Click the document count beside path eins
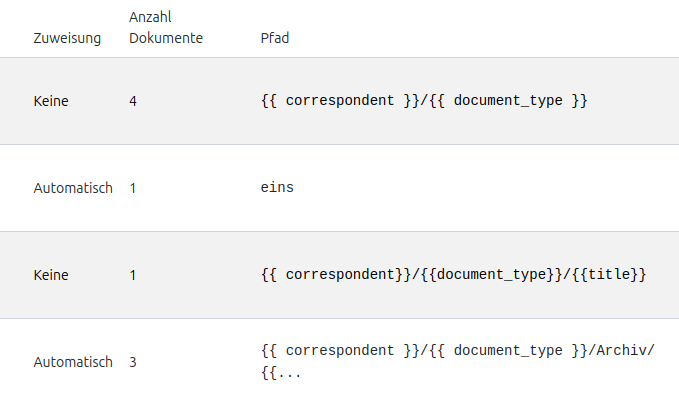The height and width of the screenshot is (401, 679). pyautogui.click(x=133, y=188)
